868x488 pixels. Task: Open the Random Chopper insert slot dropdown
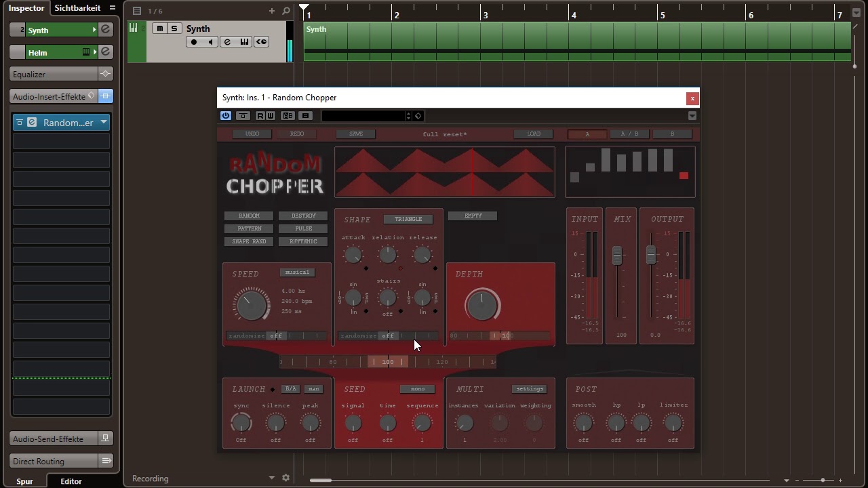[104, 123]
